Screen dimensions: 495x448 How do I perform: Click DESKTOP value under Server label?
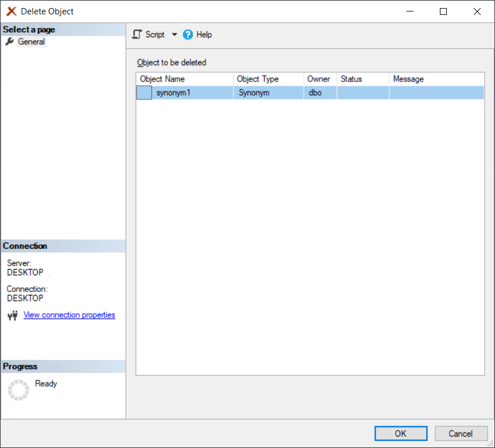(x=25, y=272)
